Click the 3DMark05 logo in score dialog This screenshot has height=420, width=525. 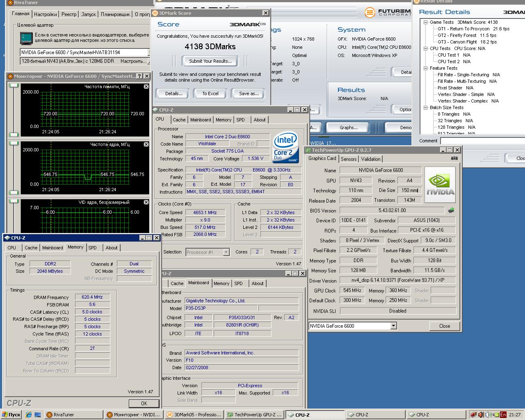(249, 24)
